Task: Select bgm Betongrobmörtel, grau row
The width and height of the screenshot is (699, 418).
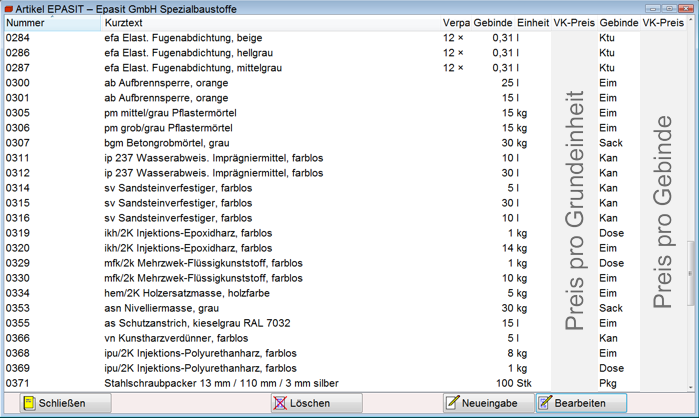Action: point(345,143)
